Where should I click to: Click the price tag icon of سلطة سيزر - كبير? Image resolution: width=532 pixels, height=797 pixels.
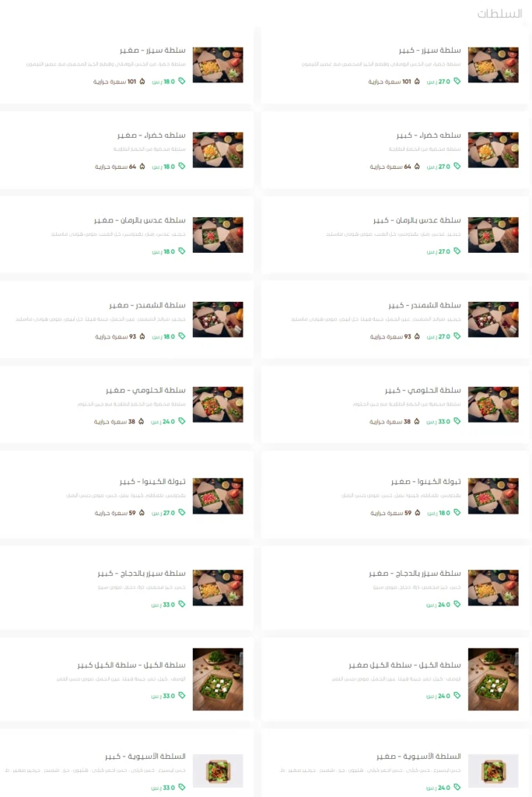(x=457, y=81)
